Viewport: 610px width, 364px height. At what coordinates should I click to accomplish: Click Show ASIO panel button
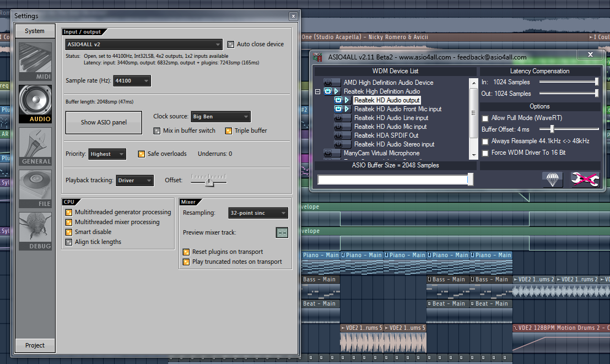point(104,122)
